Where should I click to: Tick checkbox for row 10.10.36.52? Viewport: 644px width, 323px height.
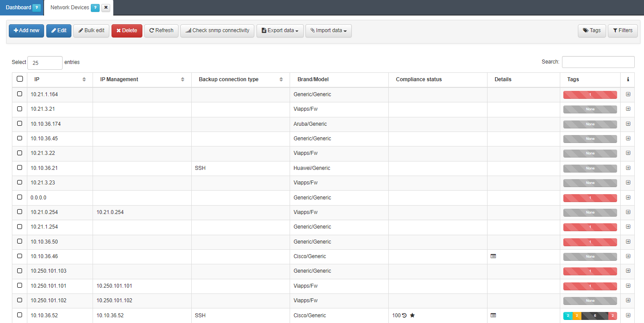[x=19, y=315]
